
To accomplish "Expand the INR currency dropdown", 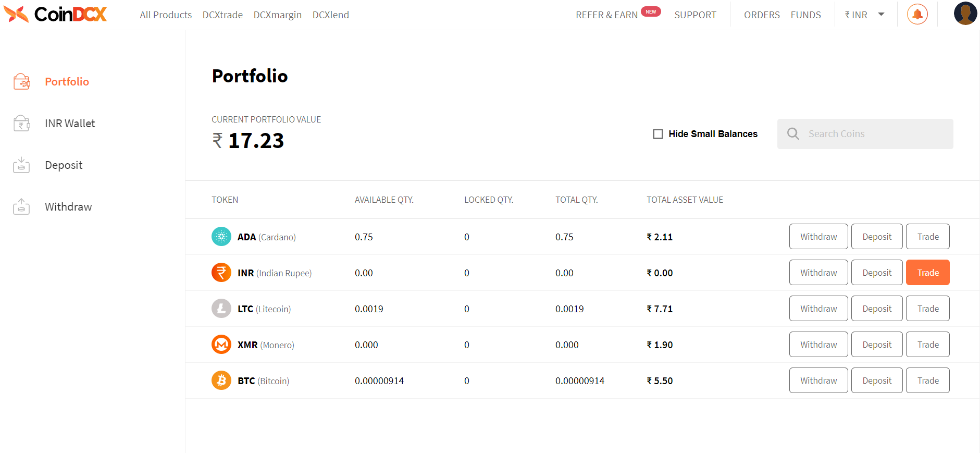I will coord(865,15).
